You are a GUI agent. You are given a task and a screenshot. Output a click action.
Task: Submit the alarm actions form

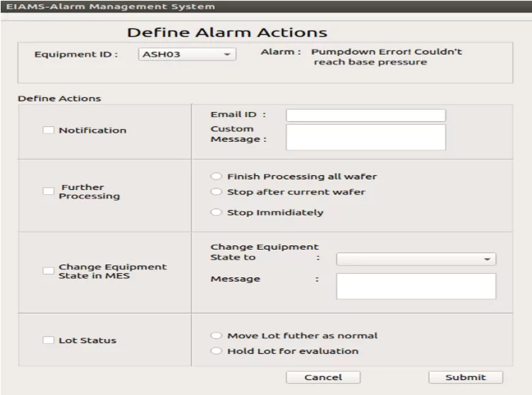(465, 377)
